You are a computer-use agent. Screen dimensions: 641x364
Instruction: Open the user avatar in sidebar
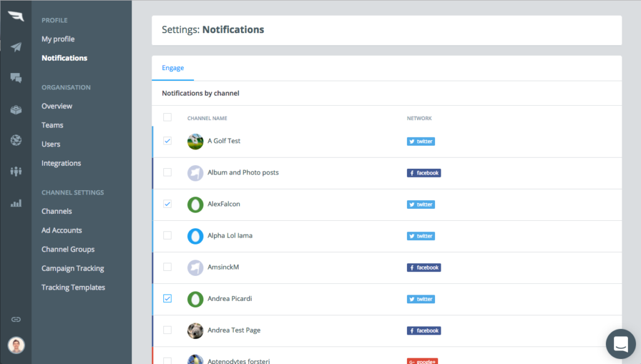pos(16,345)
